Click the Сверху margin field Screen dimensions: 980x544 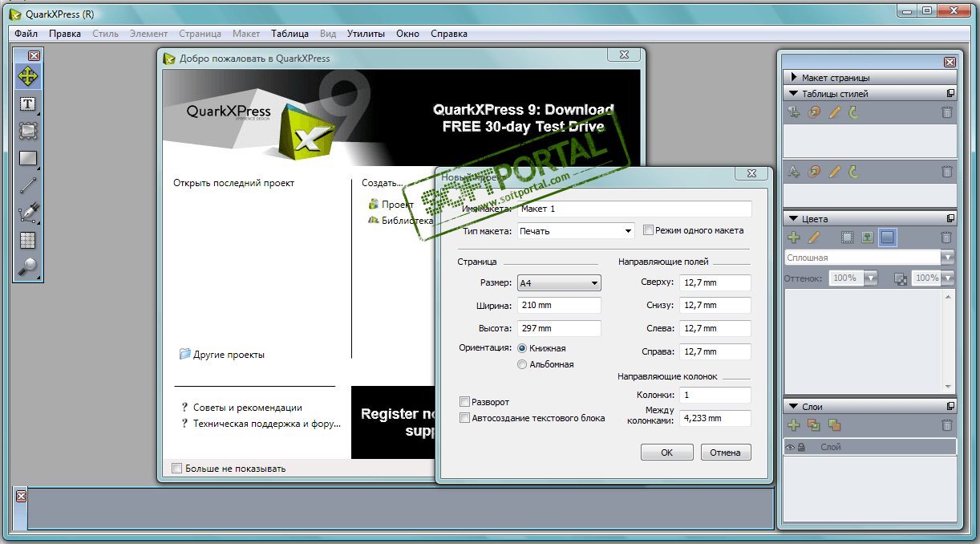click(715, 282)
